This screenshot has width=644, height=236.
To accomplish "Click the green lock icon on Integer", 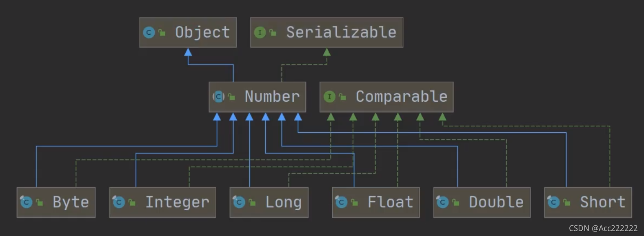I will (132, 202).
